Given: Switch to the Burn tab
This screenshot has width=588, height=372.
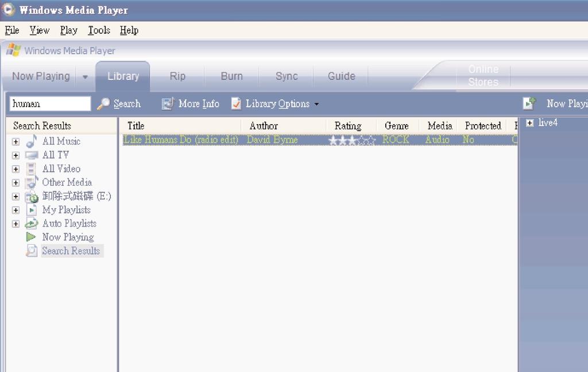Looking at the screenshot, I should pos(232,76).
